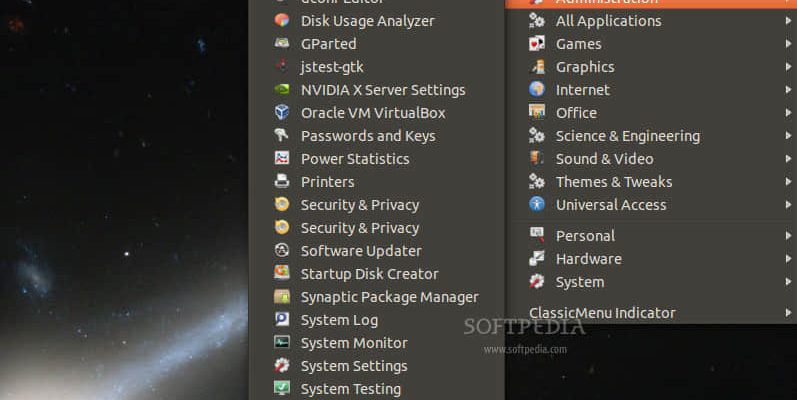Open Power Statistics entry

(377, 159)
